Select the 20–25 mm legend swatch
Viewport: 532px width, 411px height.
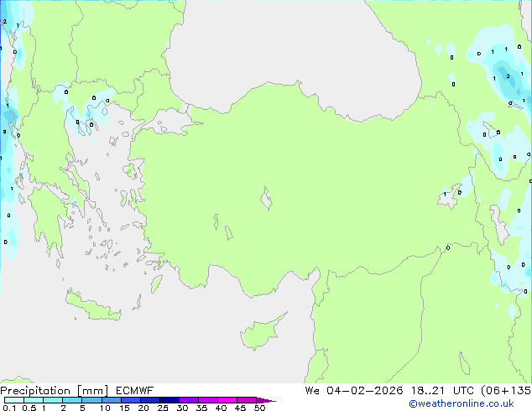(150, 400)
